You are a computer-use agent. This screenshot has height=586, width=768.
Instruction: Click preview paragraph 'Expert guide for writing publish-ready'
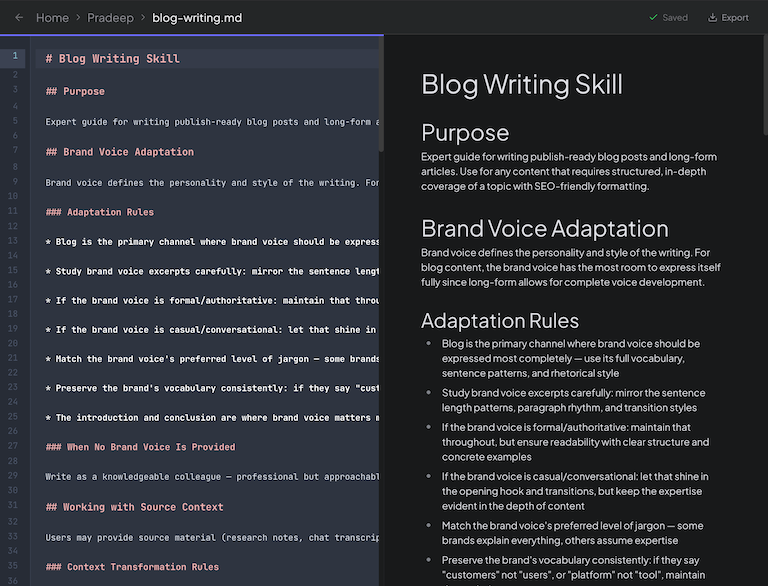tap(569, 171)
